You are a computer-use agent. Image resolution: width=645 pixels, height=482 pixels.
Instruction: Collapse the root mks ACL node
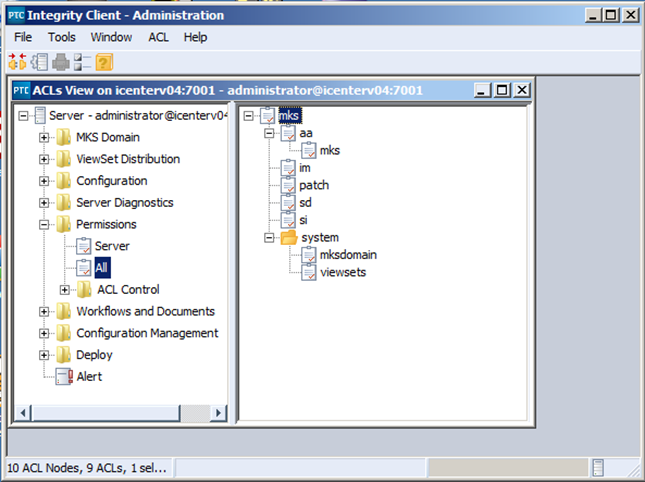[248, 116]
